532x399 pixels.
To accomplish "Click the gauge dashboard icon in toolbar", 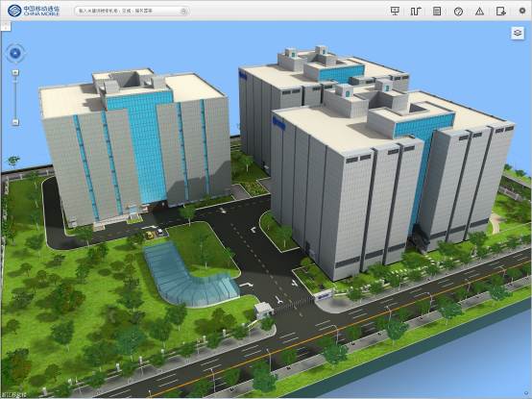I will pyautogui.click(x=458, y=12).
